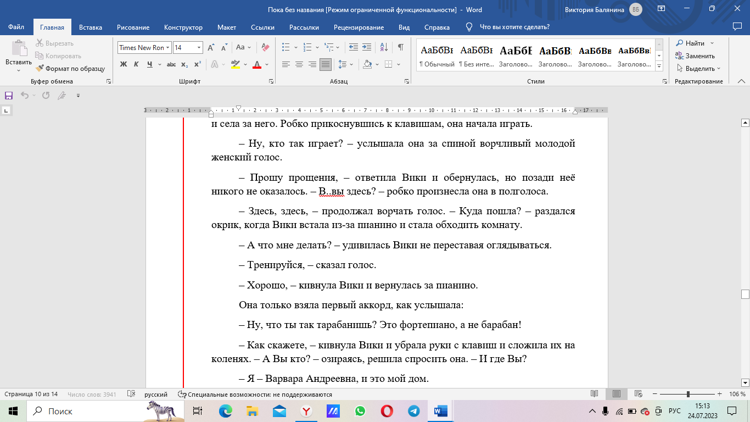Apply bulleted list formatting
This screenshot has width=750, height=422.
[287, 47]
